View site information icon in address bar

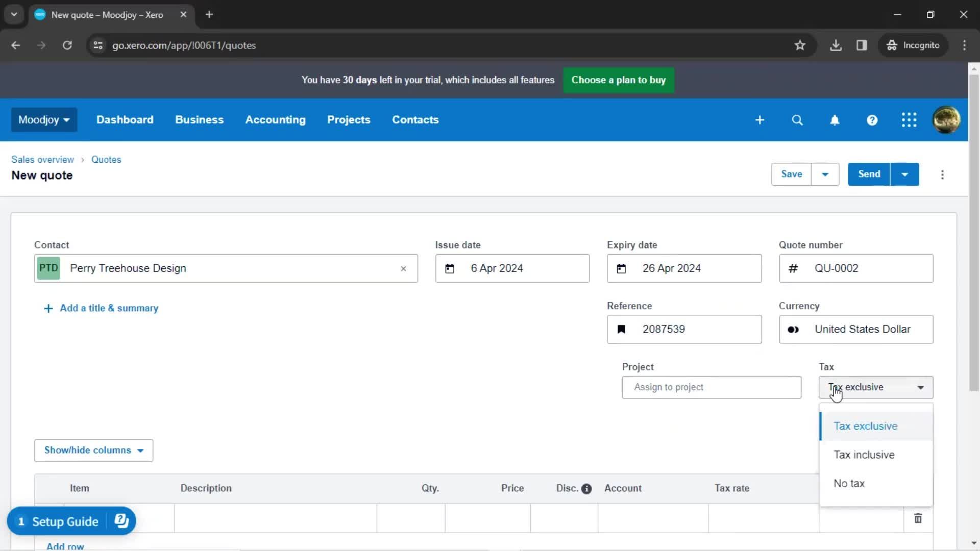pyautogui.click(x=98, y=45)
